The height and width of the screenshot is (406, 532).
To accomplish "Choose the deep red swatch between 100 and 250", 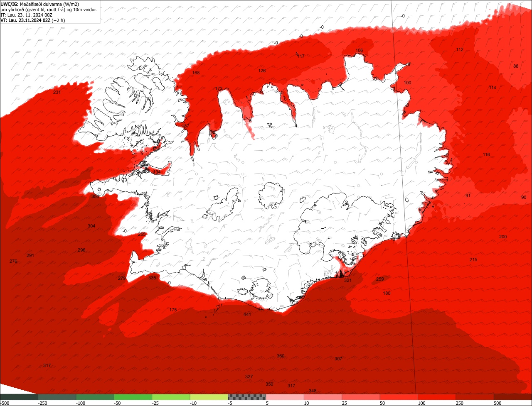I will [437, 397].
